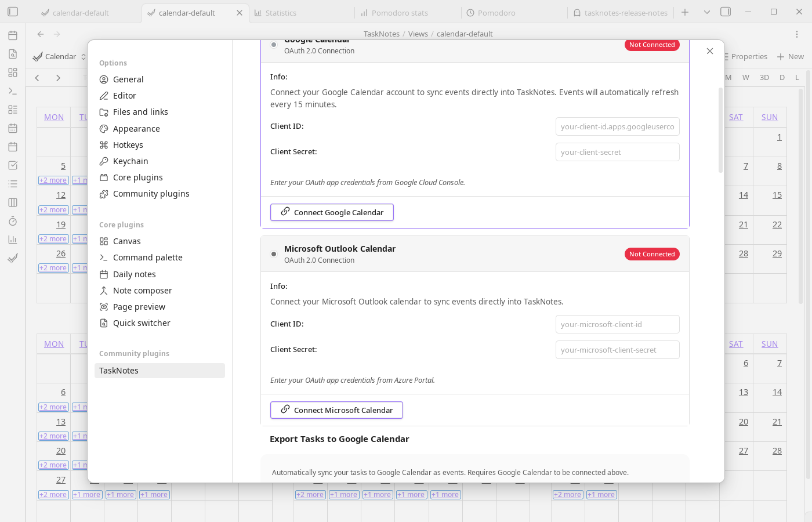The height and width of the screenshot is (522, 812).
Task: Go to previous calendar period arrow
Action: click(37, 78)
